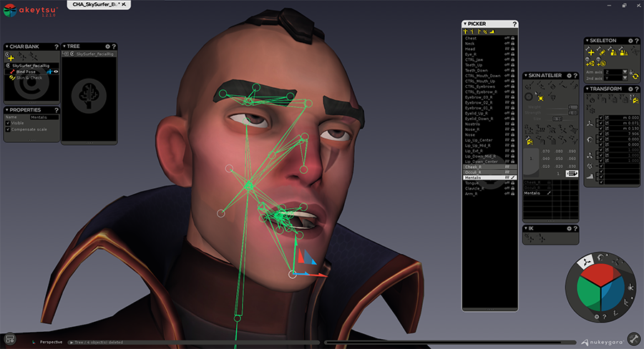Toggle checkbox for the 7.906 rotation row

[601, 134]
